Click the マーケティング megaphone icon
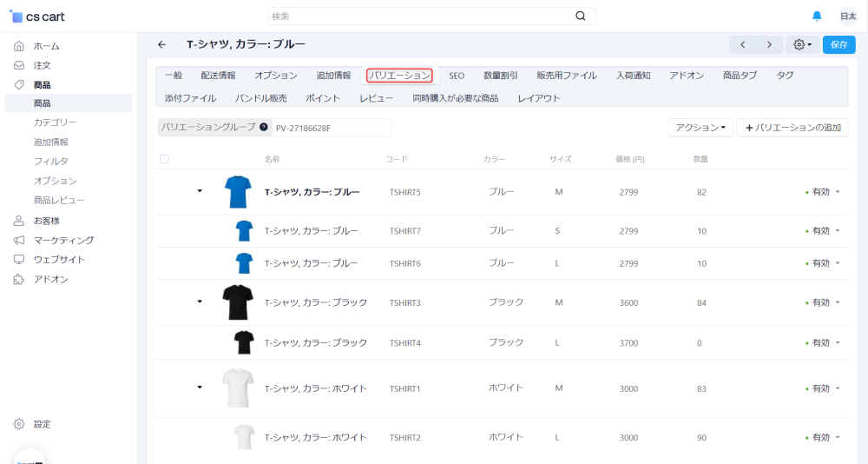Viewport: 868px width, 464px height. point(19,240)
